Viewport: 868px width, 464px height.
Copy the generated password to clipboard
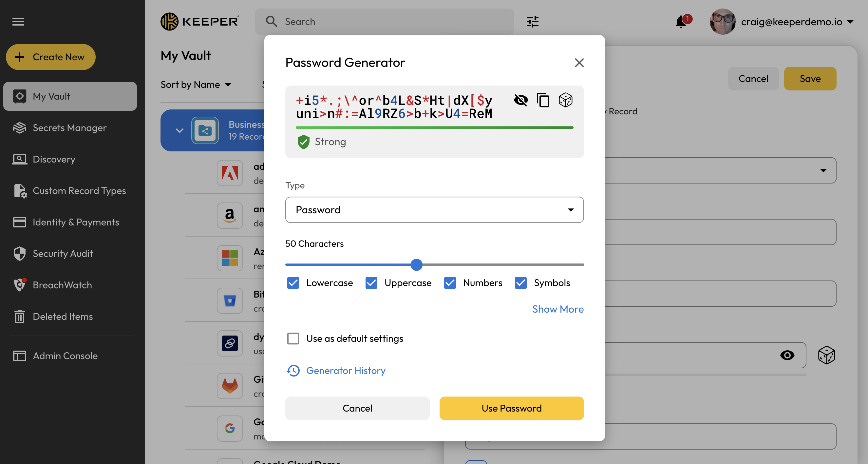(542, 100)
